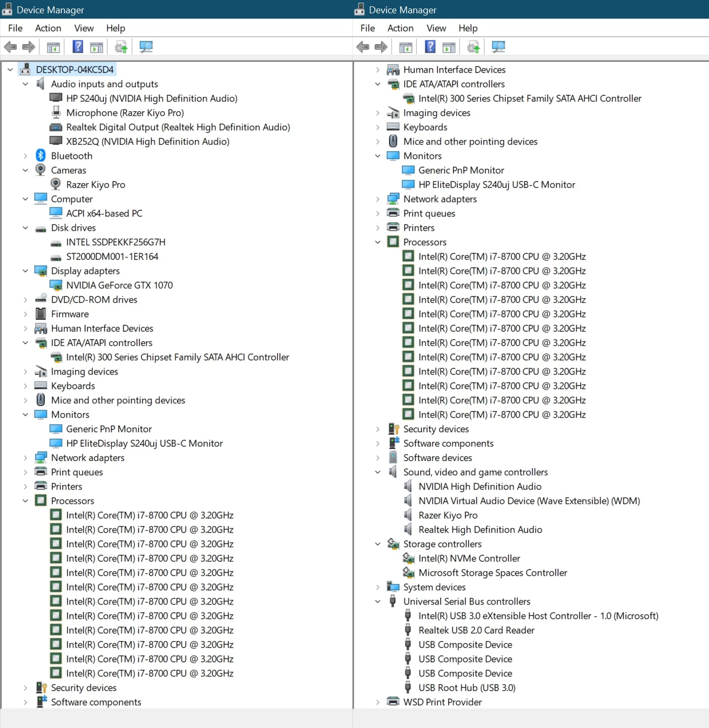Click Forward arrow in left Device Manager toolbar

point(29,47)
